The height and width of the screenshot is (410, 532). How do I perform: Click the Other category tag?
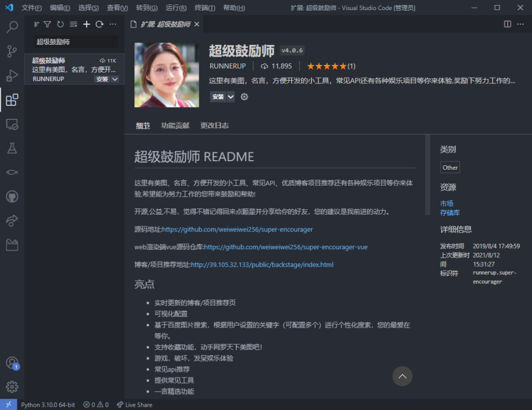[x=450, y=167]
